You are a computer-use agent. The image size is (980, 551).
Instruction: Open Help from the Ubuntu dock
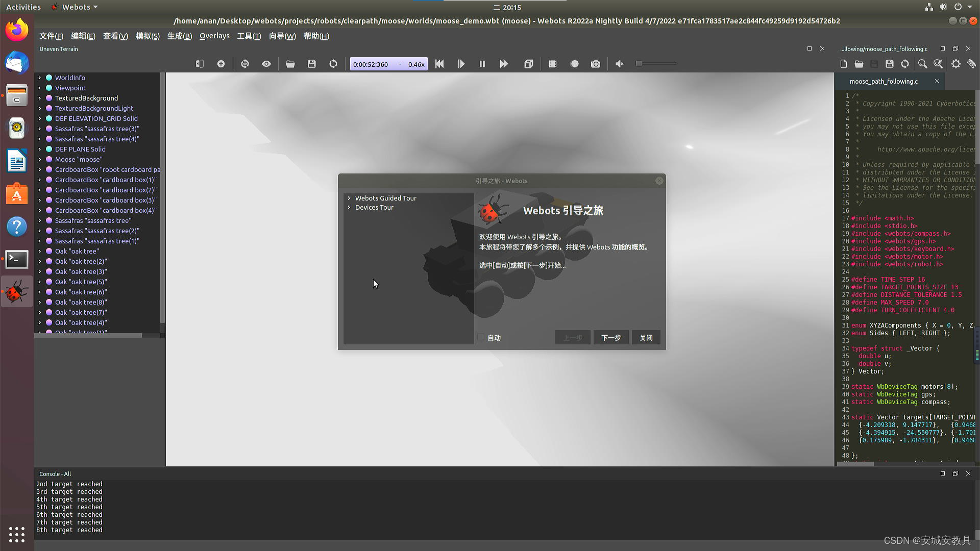[17, 227]
